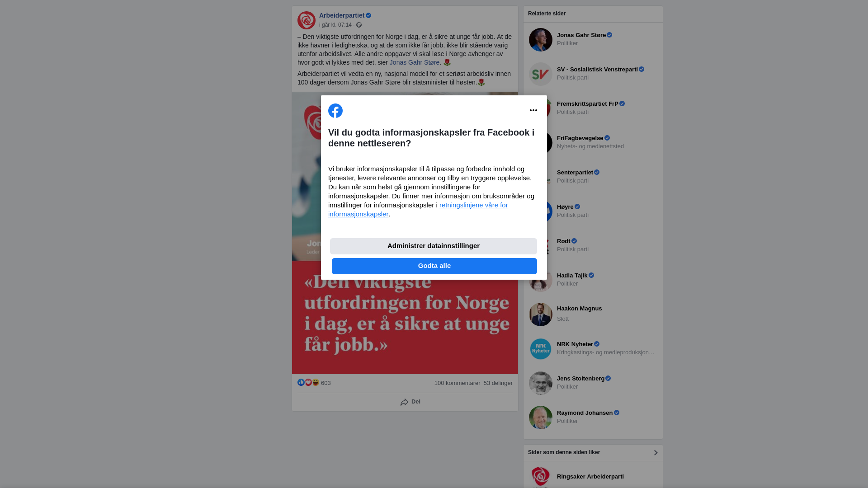Click Jonas Gahr Støre's profile picture
Screen dimensions: 868x488
[541, 40]
